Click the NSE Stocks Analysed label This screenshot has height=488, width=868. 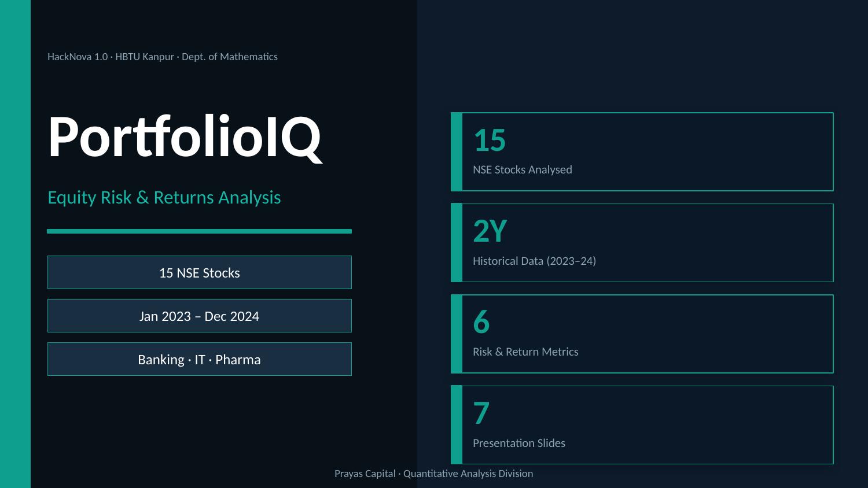[523, 169]
